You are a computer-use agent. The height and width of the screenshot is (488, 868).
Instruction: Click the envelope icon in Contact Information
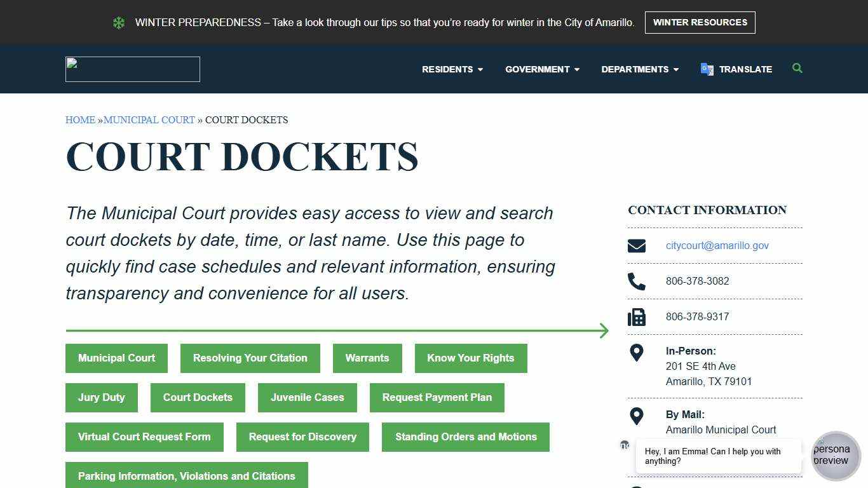(637, 245)
